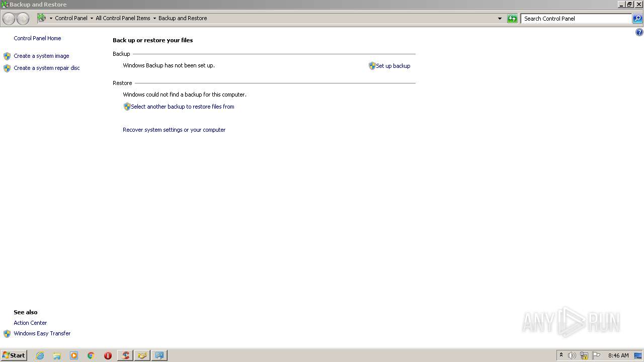
Task: Click shield icon next to Set up backup
Action: coord(372,66)
